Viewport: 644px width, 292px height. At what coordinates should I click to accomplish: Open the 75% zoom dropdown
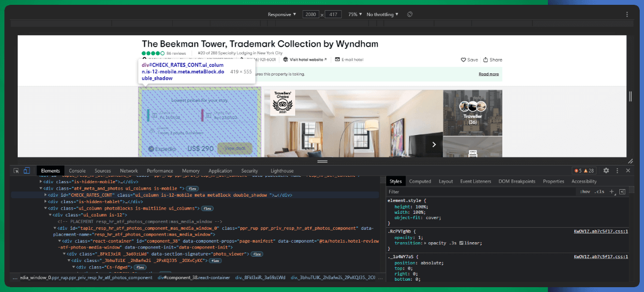tap(355, 14)
